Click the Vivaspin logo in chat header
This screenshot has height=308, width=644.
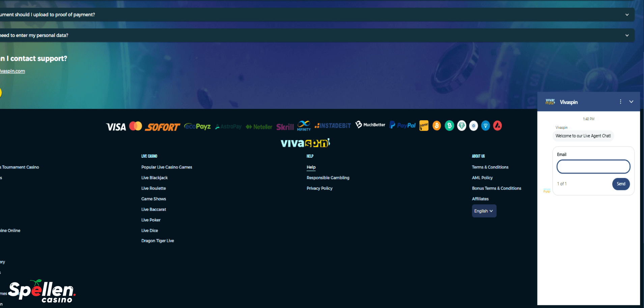[550, 102]
